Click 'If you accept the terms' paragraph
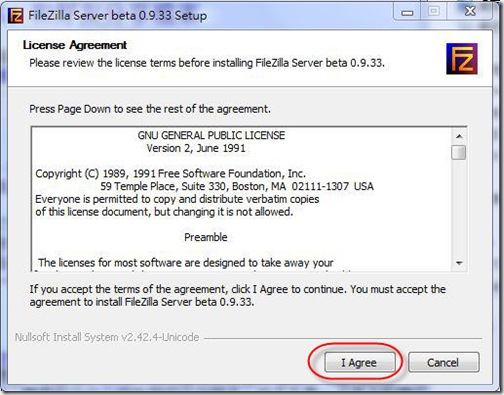Viewport: 504px width, 395px height. coord(238,296)
